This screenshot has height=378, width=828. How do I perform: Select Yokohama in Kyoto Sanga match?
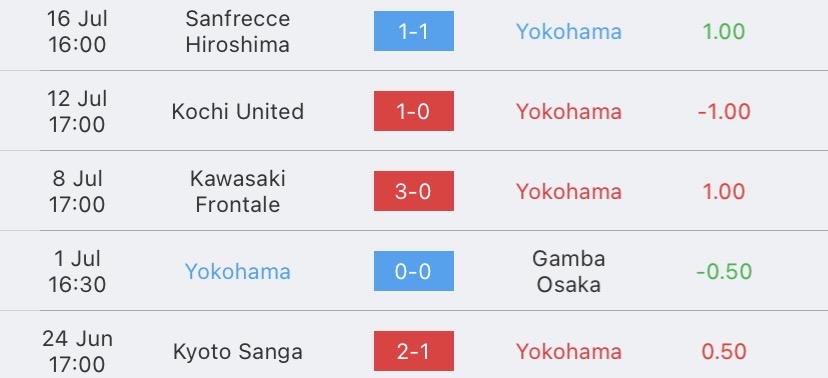(x=569, y=352)
